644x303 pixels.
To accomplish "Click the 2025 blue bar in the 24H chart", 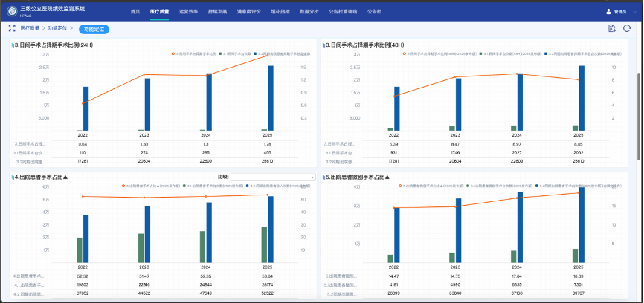I will point(270,97).
